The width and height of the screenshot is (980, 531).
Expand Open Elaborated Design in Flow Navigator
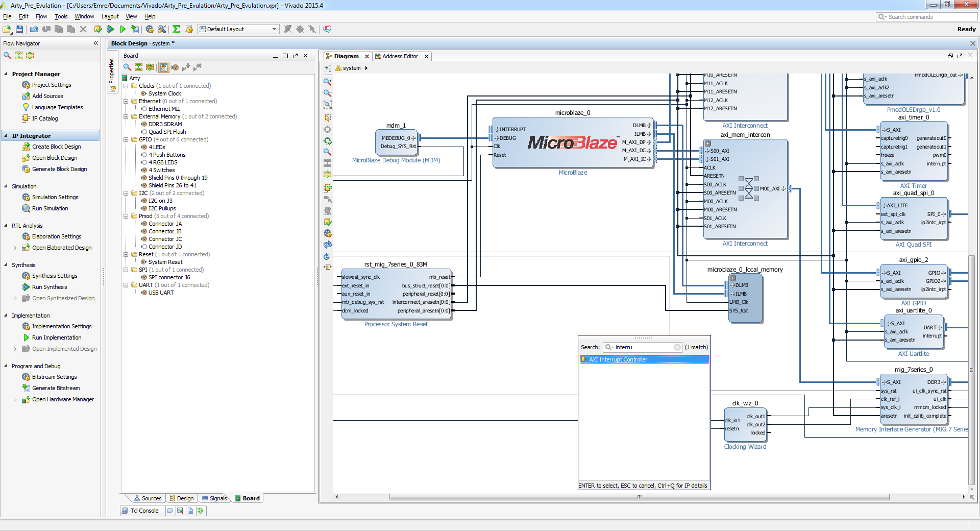[15, 248]
